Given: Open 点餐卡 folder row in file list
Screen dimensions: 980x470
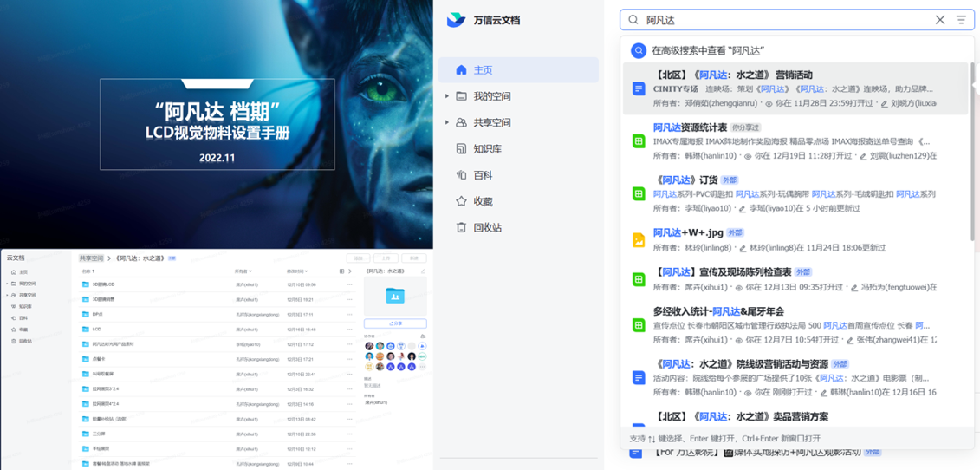Looking at the screenshot, I should click(217, 359).
